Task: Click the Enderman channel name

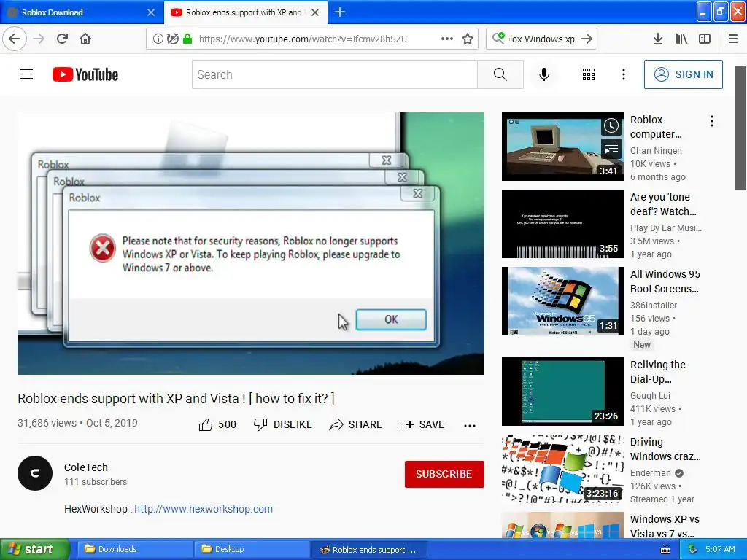Action: (650, 472)
